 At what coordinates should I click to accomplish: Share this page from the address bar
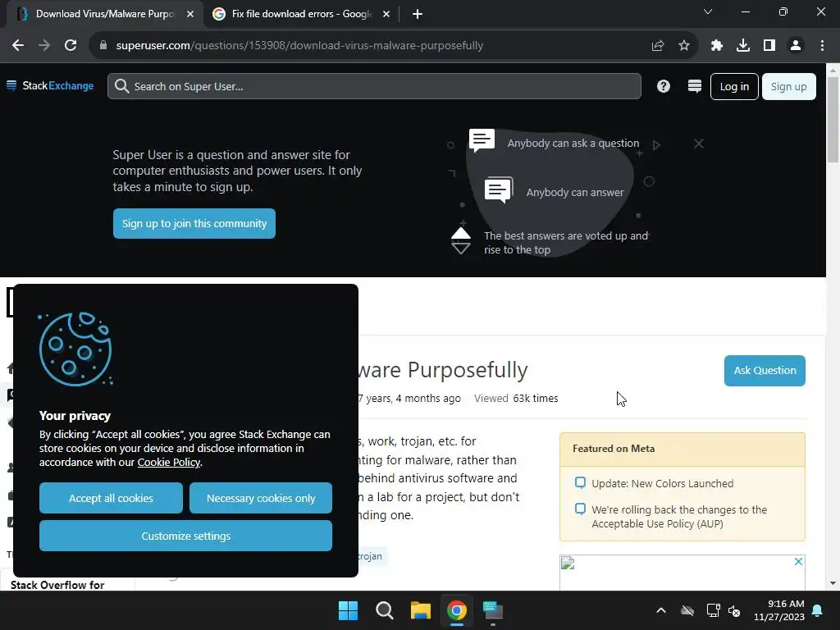point(657,46)
